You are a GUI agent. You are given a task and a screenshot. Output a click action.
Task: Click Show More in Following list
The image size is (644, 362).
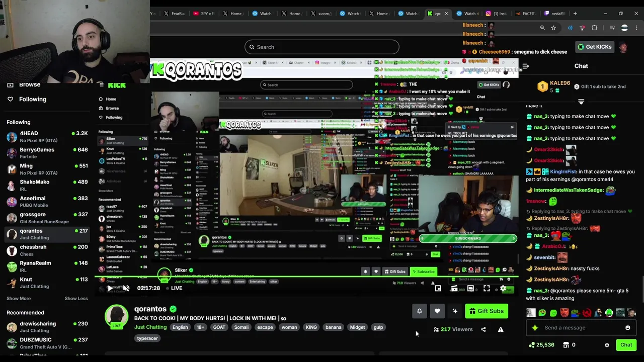[x=19, y=299]
